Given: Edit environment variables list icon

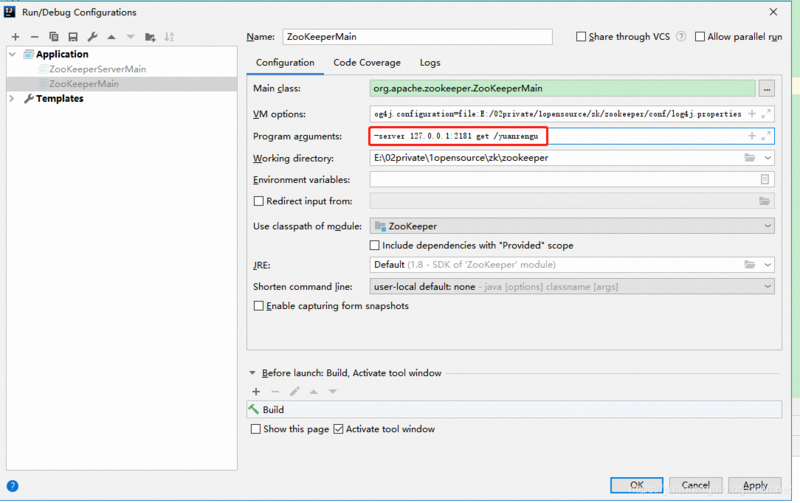Looking at the screenshot, I should [765, 179].
